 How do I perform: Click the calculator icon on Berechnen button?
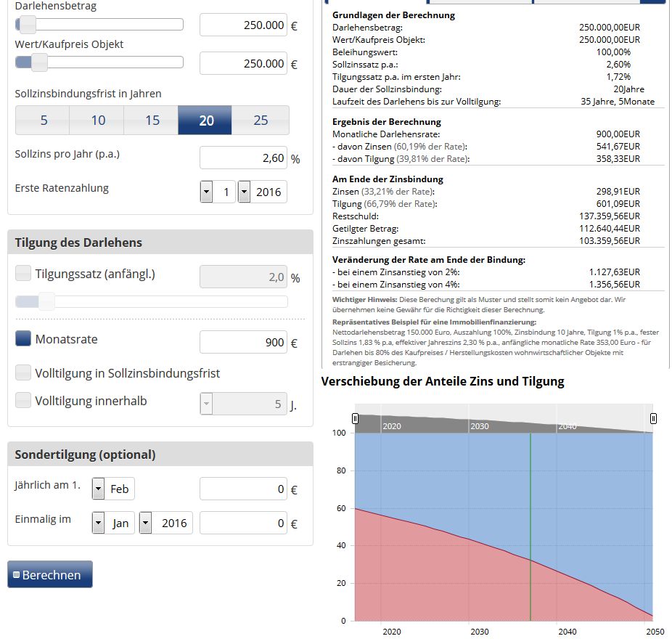point(16,574)
